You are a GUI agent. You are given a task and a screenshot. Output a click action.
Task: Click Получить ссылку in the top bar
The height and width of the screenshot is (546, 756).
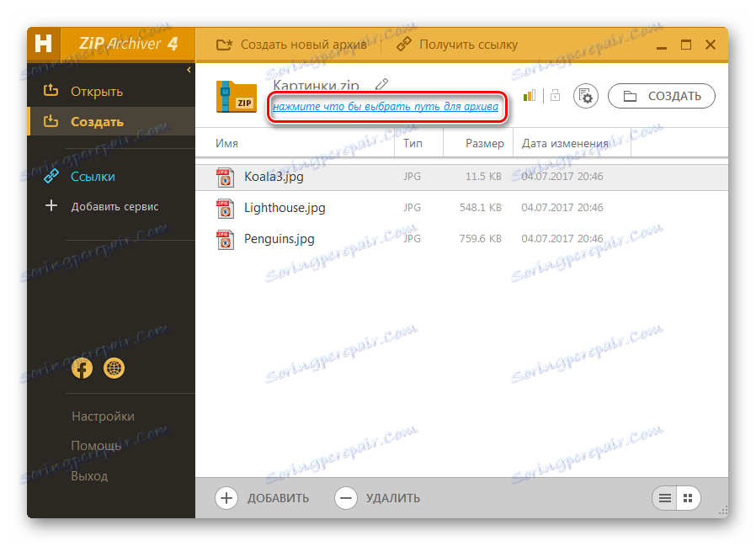tap(456, 45)
